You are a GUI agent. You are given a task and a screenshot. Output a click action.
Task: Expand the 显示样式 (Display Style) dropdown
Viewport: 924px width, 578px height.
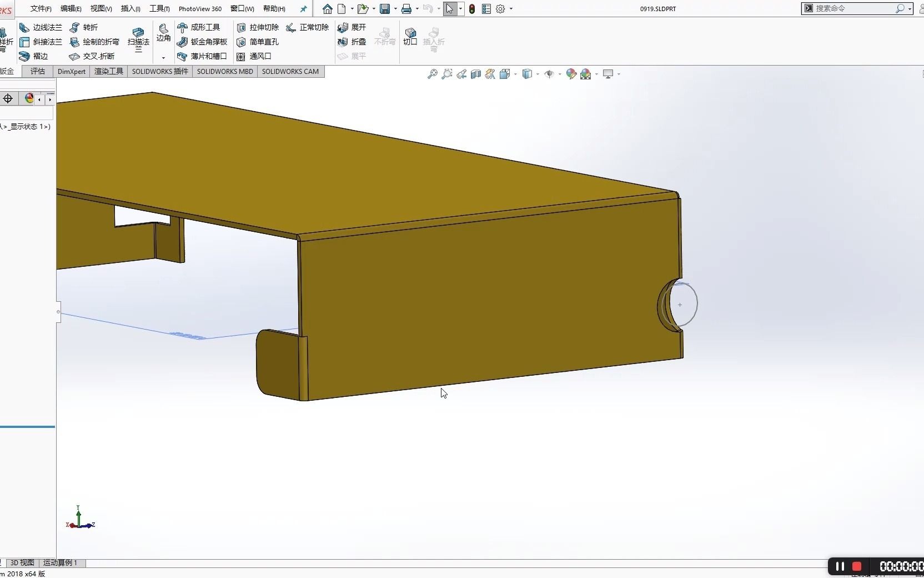click(536, 74)
